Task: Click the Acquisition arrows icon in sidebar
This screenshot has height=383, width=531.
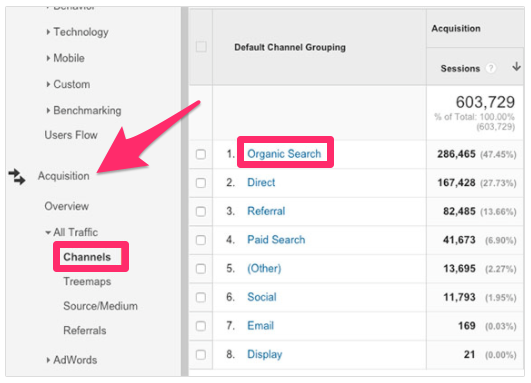Action: click(17, 177)
